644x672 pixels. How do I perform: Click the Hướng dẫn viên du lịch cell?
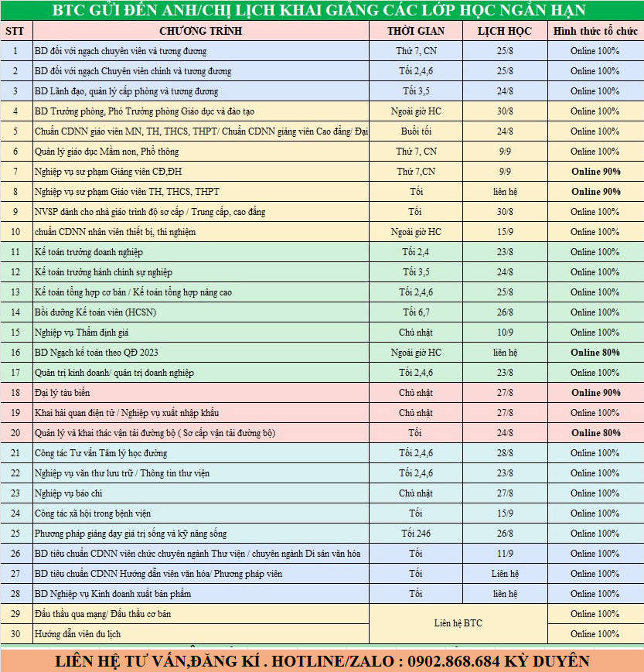(x=200, y=634)
